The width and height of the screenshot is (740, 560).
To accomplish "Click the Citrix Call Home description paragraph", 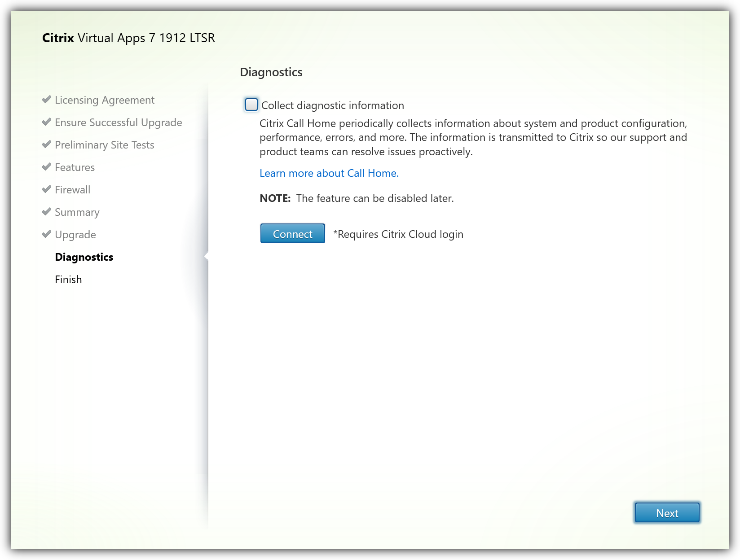I will click(473, 137).
